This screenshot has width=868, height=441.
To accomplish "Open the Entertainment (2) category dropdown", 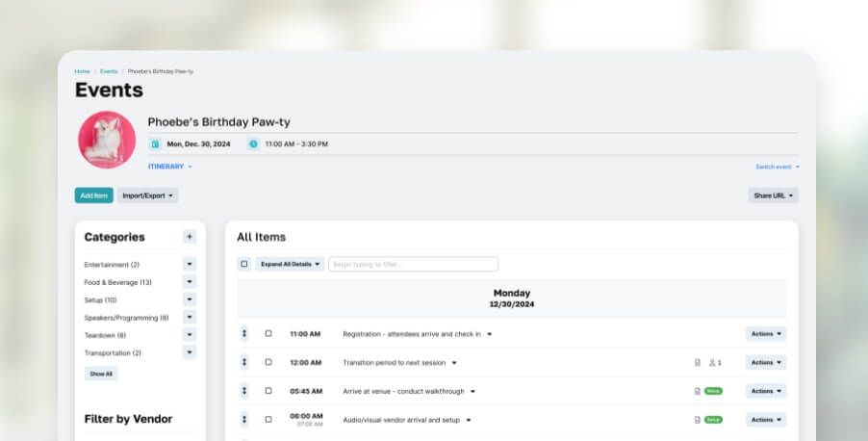I will coord(190,264).
